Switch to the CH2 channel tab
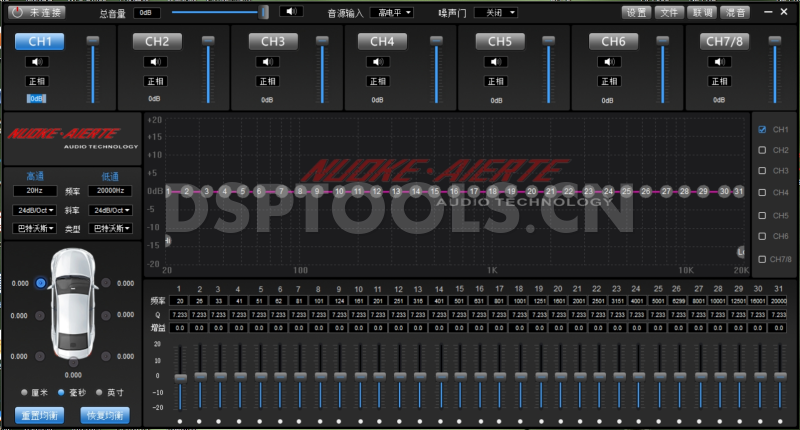This screenshot has width=800, height=430. point(157,41)
